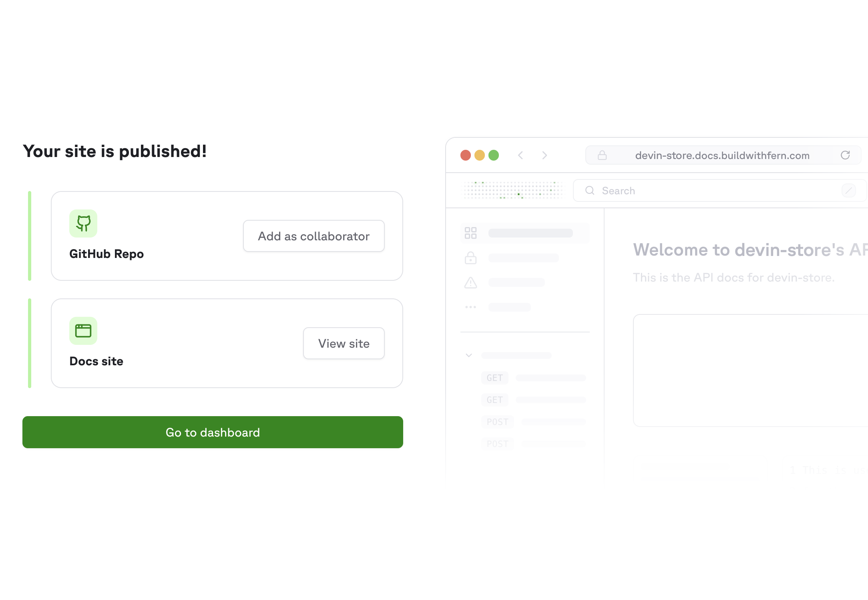868x600 pixels.
Task: Select the dashboard grid icon in sidebar
Action: click(x=470, y=233)
